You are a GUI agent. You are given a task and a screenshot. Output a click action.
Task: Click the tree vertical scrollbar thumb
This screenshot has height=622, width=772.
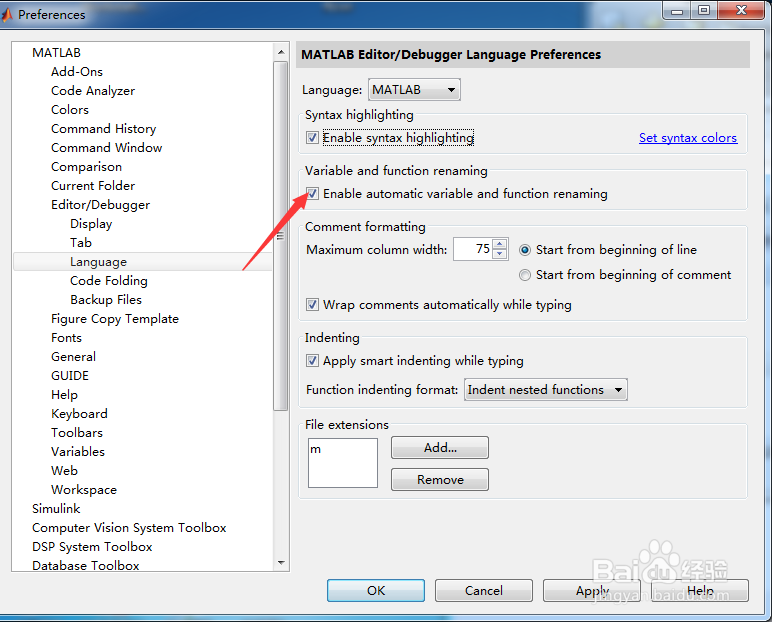pyautogui.click(x=281, y=235)
